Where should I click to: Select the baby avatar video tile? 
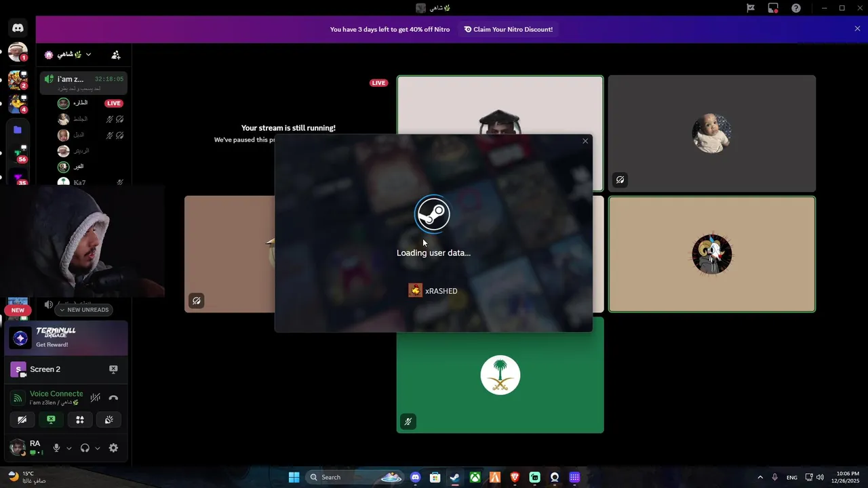coord(711,134)
